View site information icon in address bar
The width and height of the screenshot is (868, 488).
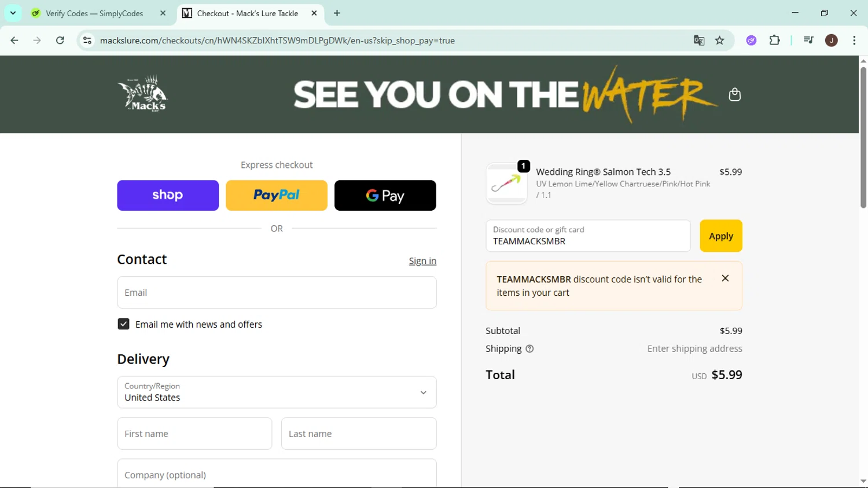[87, 41]
